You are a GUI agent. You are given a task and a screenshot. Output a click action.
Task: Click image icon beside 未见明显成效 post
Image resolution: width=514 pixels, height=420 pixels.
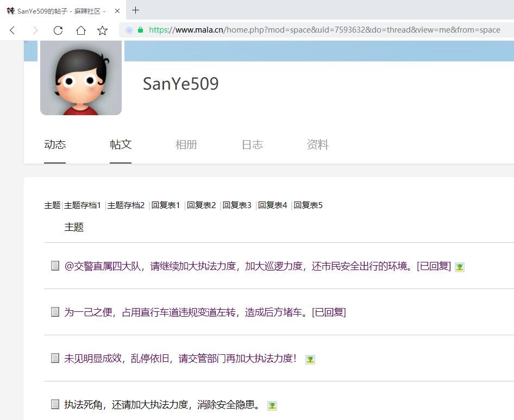click(x=310, y=359)
